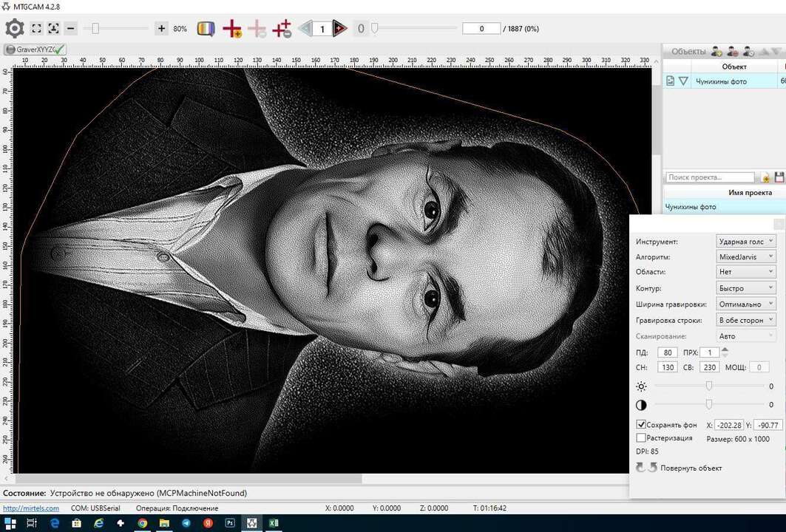786x532 pixels.
Task: Click the save project floppy disk icon
Action: pyautogui.click(x=779, y=177)
